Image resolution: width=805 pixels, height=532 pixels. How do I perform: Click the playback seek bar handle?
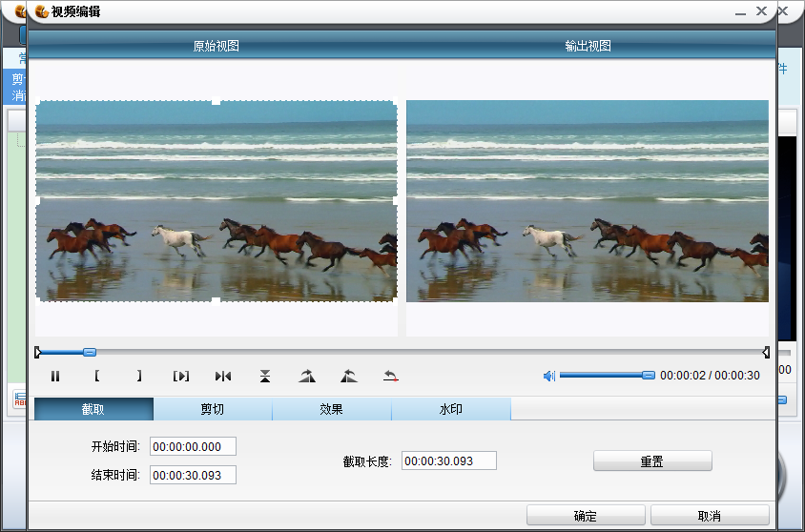[x=90, y=352]
